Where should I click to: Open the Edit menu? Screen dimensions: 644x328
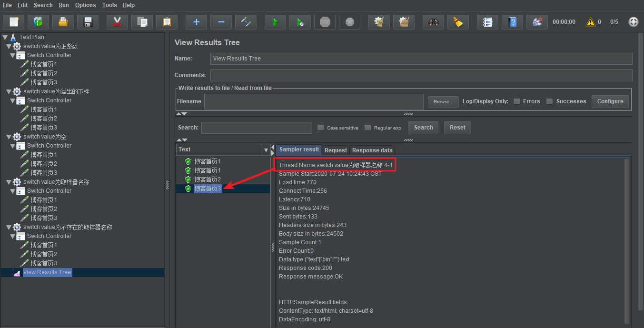coord(22,5)
